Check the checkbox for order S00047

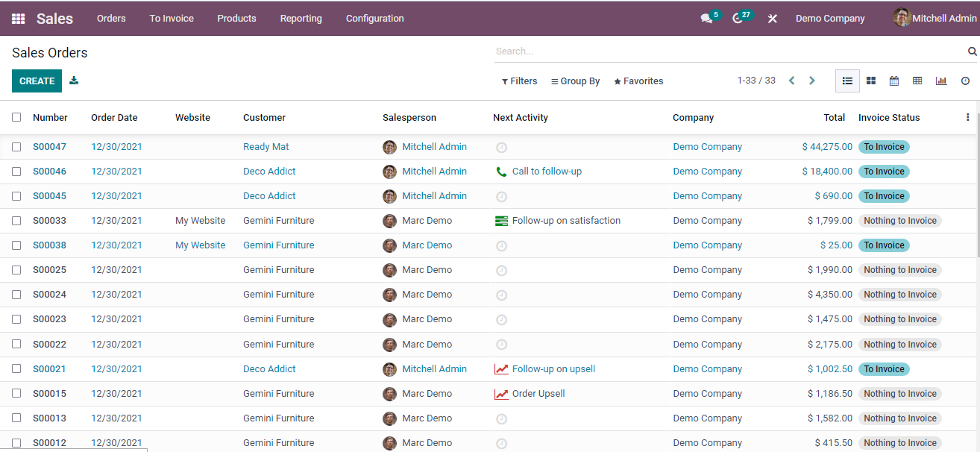pyautogui.click(x=16, y=147)
